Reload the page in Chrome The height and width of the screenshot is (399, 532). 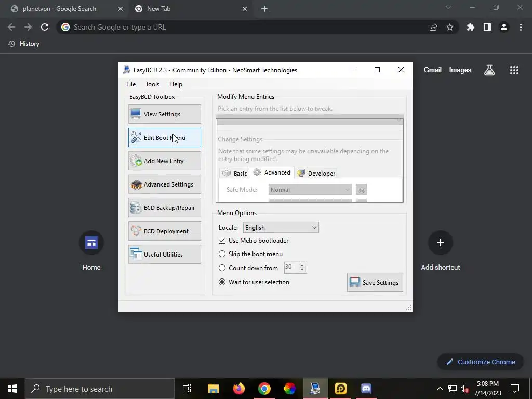click(x=45, y=27)
